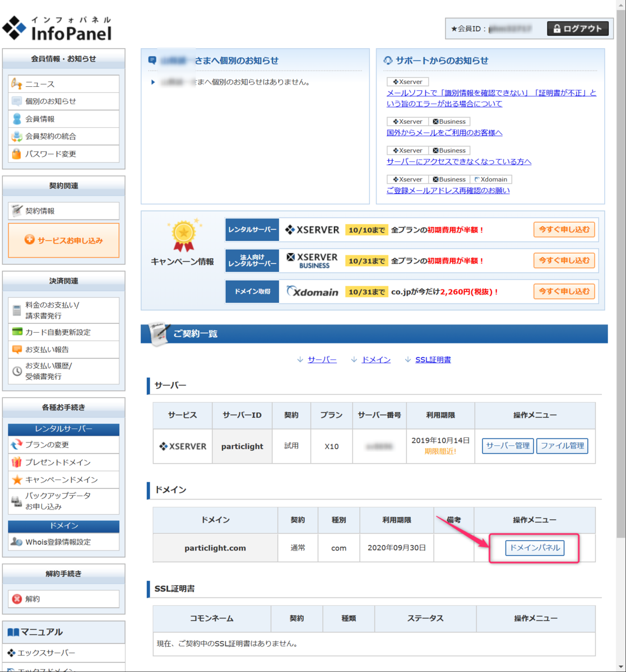Open the 国外からメールをご利用のお客様へ notice
Viewport: 626px width, 672px height.
tap(444, 133)
